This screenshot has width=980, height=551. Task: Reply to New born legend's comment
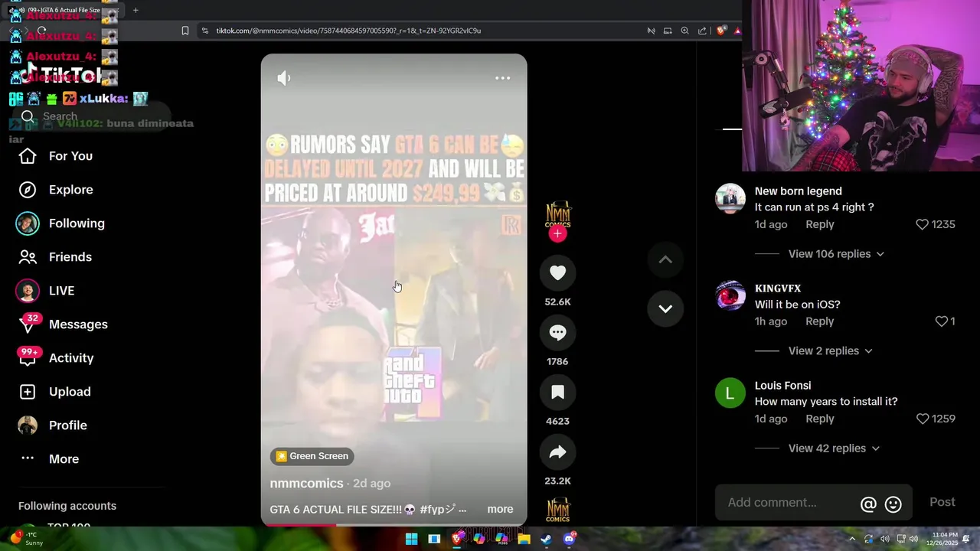(819, 224)
